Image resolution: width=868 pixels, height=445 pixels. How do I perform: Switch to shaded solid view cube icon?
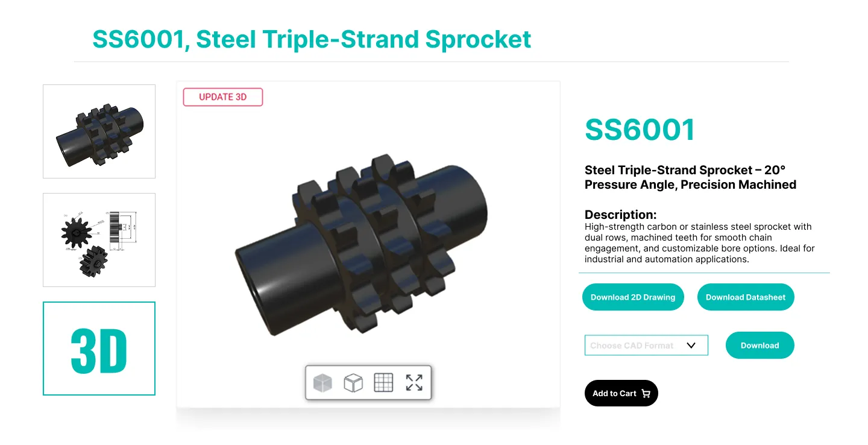click(322, 382)
